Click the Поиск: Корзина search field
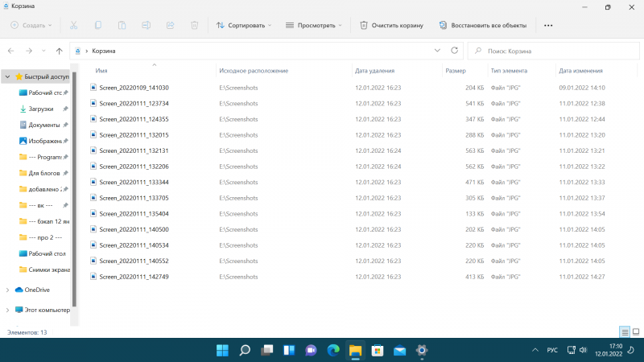Screen dimensions: 644x362 555,51
